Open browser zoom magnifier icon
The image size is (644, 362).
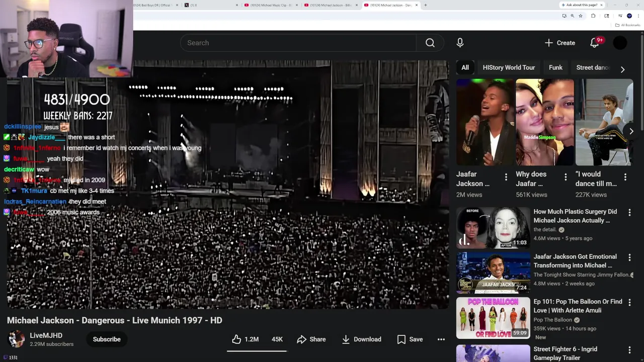[572, 16]
